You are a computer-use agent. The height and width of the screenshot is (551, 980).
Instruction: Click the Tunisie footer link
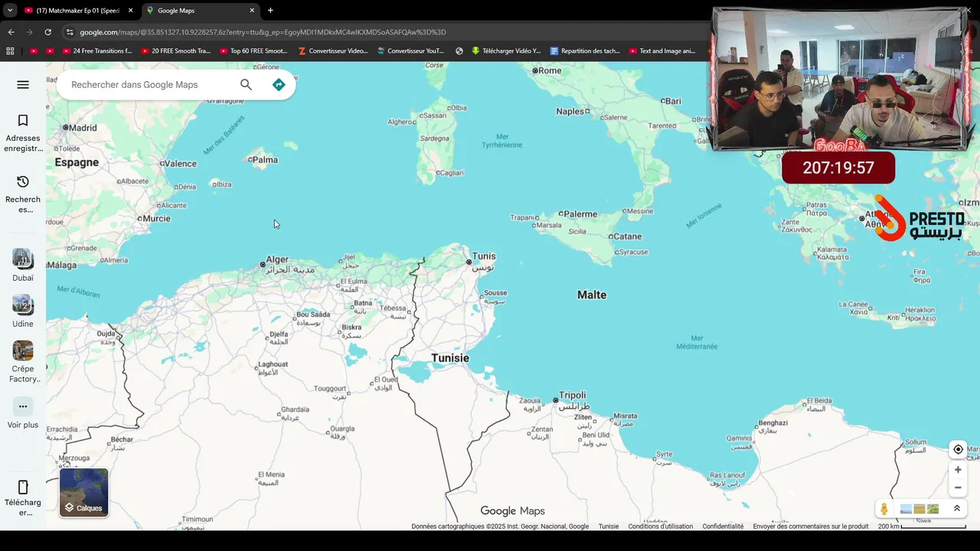609,527
